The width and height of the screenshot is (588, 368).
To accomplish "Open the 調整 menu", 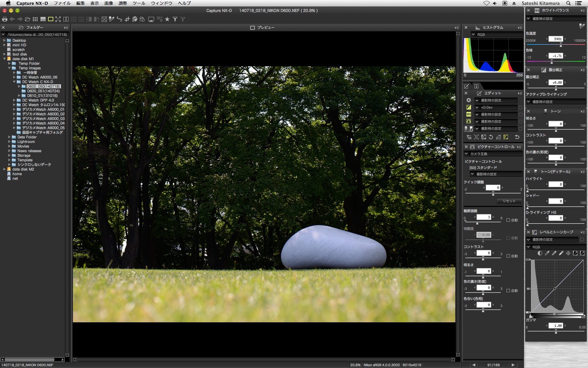I will pos(123,3).
